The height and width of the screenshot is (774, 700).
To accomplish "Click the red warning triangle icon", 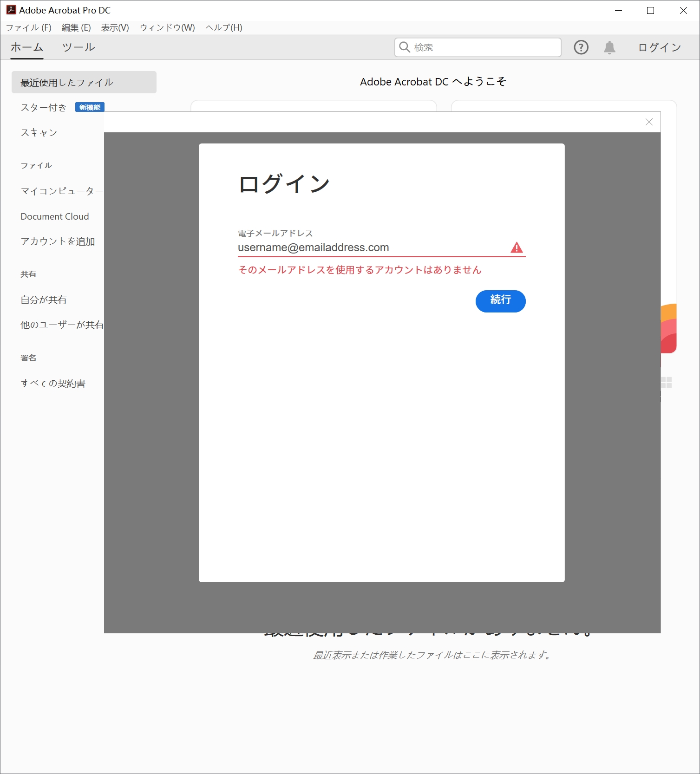I will [x=517, y=247].
